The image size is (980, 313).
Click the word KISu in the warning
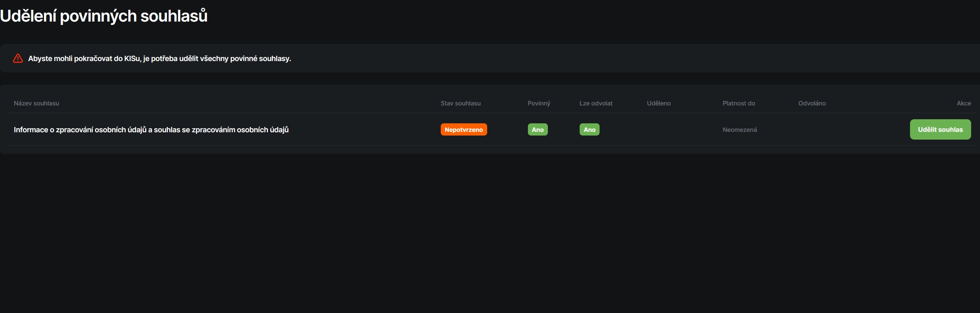point(132,59)
